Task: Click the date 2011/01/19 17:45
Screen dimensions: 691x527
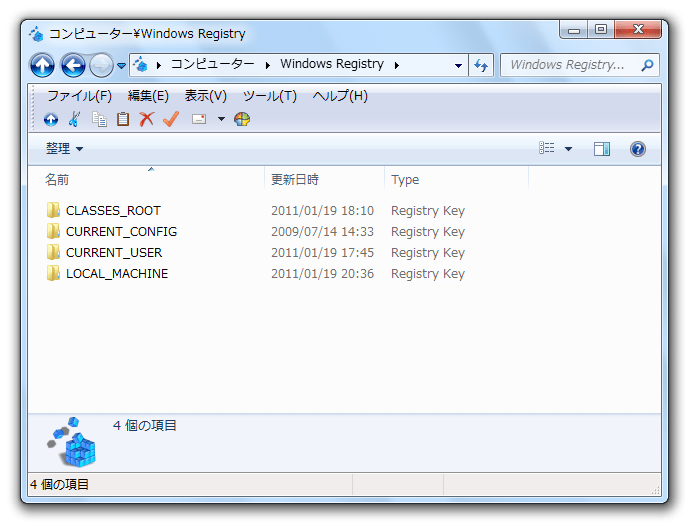Action: coord(322,253)
